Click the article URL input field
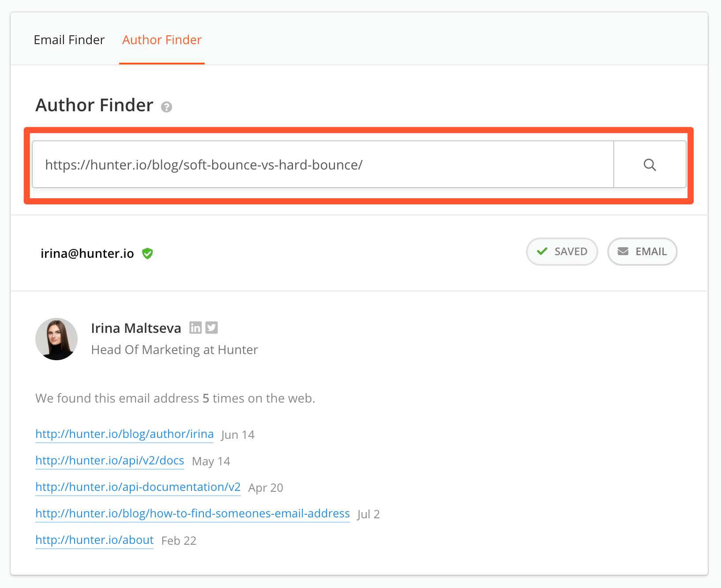This screenshot has width=721, height=588. (x=322, y=165)
